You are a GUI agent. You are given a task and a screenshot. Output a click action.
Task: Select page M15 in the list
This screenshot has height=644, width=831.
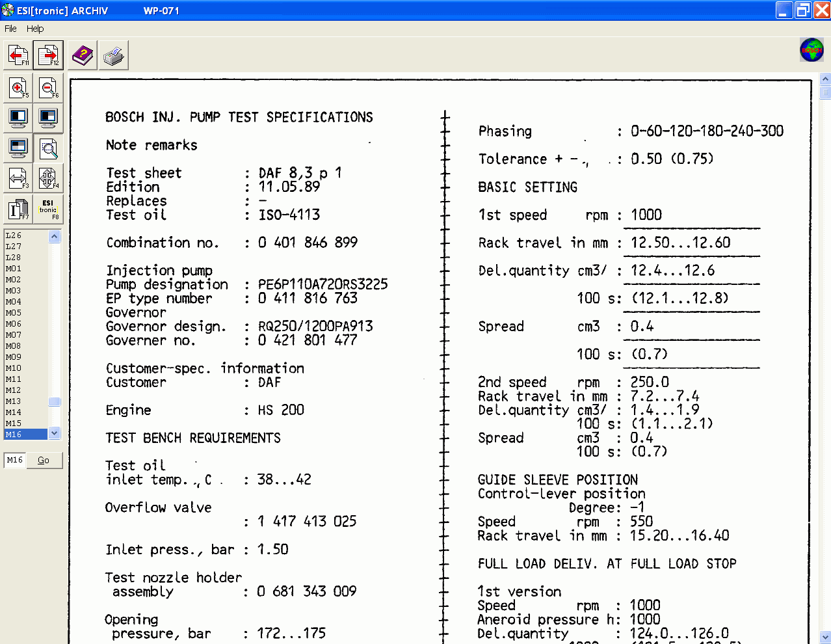(x=26, y=423)
